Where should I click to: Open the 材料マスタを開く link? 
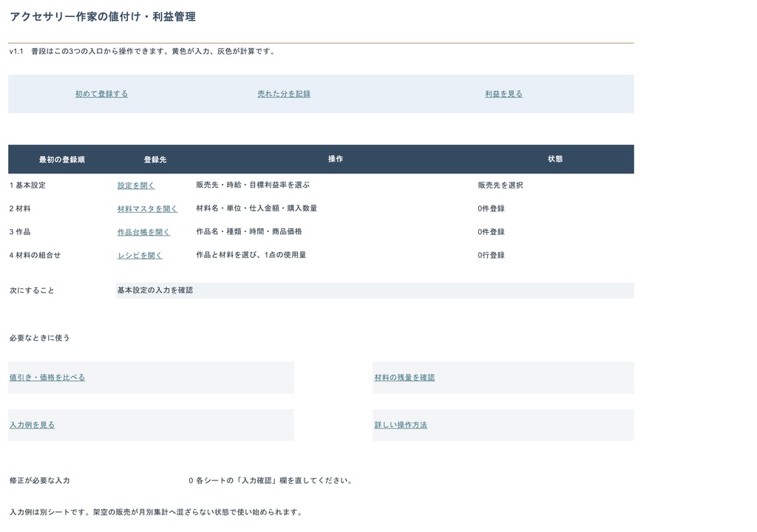[x=147, y=208]
